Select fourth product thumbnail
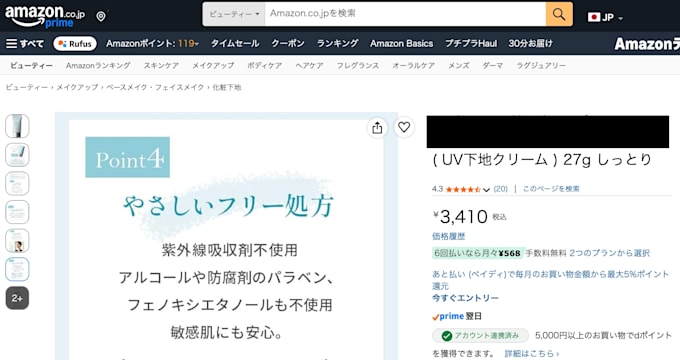680x360 pixels. pos(17,212)
